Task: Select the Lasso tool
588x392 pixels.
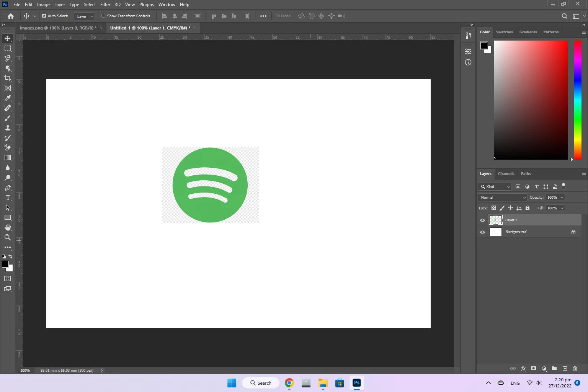Action: 8,58
